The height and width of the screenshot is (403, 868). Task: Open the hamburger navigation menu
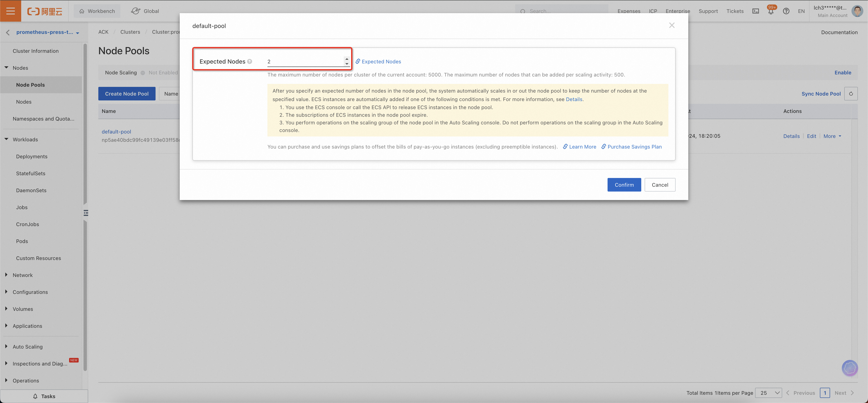tap(10, 11)
